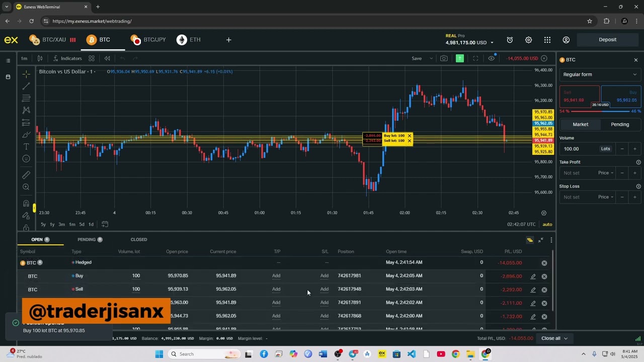The height and width of the screenshot is (362, 644).
Task: Click the Deposit button
Action: 607,40
